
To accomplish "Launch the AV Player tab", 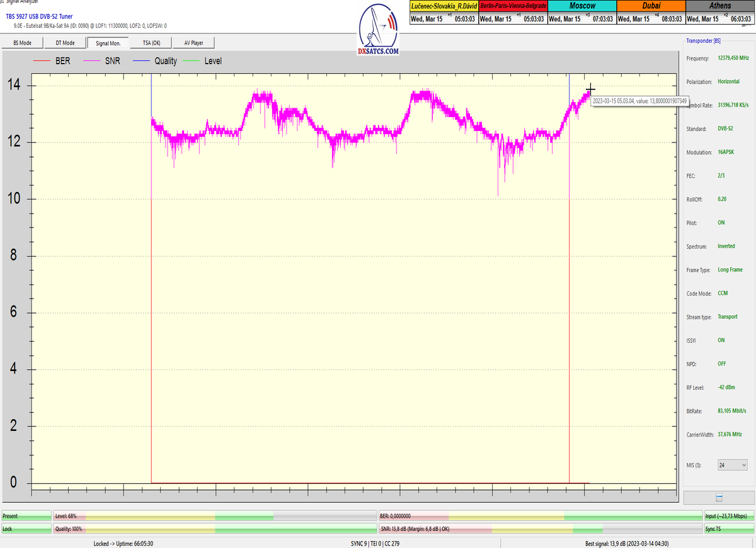I will 193,43.
